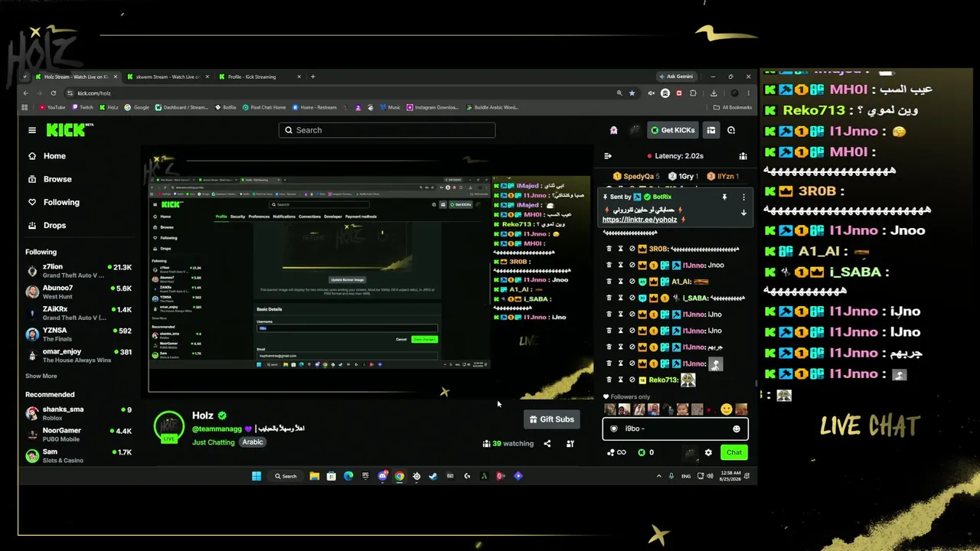Open recommended channel shanks_sma
Image resolution: width=980 pixels, height=551 pixels.
click(x=78, y=413)
